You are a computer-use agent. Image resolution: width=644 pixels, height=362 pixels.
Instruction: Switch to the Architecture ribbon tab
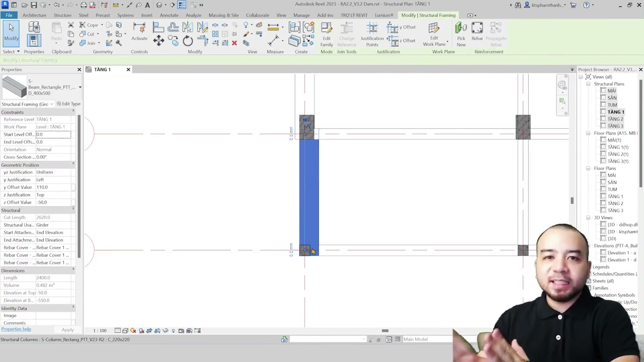[34, 15]
